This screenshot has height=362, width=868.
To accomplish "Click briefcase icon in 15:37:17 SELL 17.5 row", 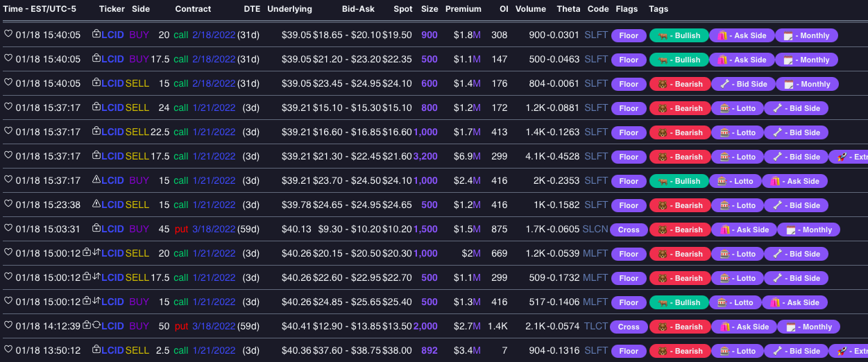I will click(96, 155).
